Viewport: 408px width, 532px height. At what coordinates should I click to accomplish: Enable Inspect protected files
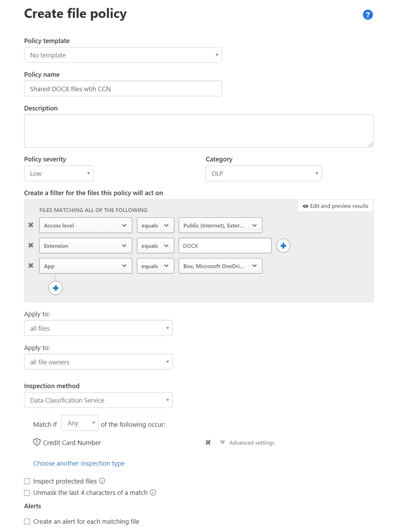pyautogui.click(x=27, y=481)
